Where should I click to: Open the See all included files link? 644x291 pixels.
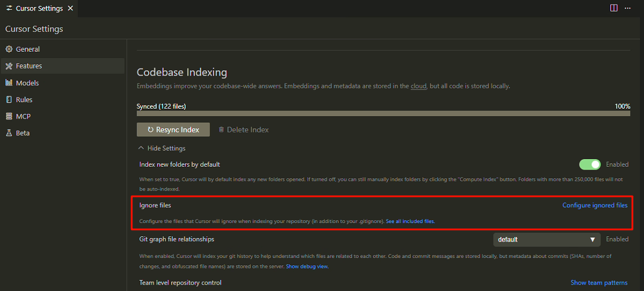click(410, 221)
